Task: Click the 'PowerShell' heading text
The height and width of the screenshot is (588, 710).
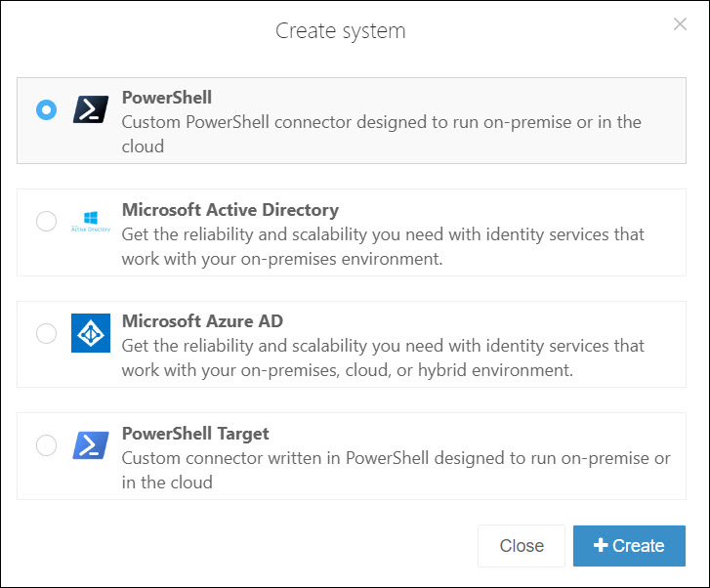Action: pos(167,98)
